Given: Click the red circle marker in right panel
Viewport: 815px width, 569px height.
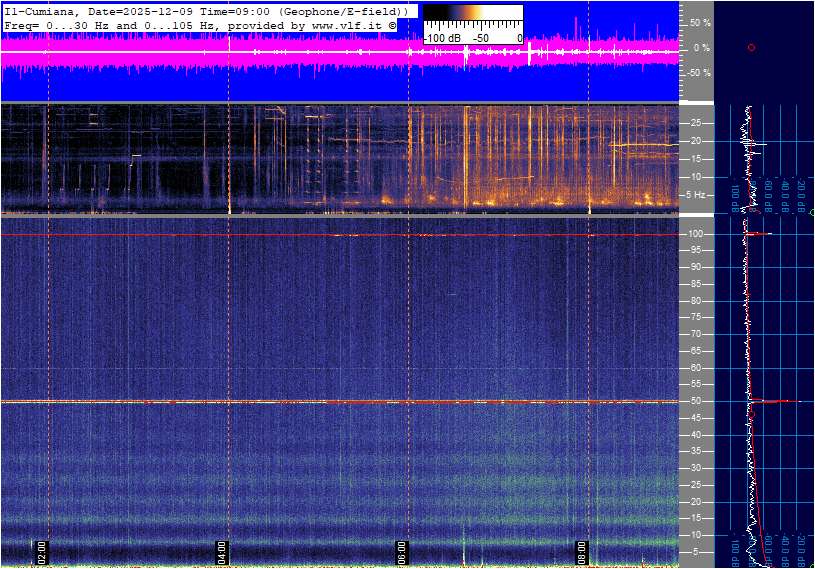Looking at the screenshot, I should [751, 47].
